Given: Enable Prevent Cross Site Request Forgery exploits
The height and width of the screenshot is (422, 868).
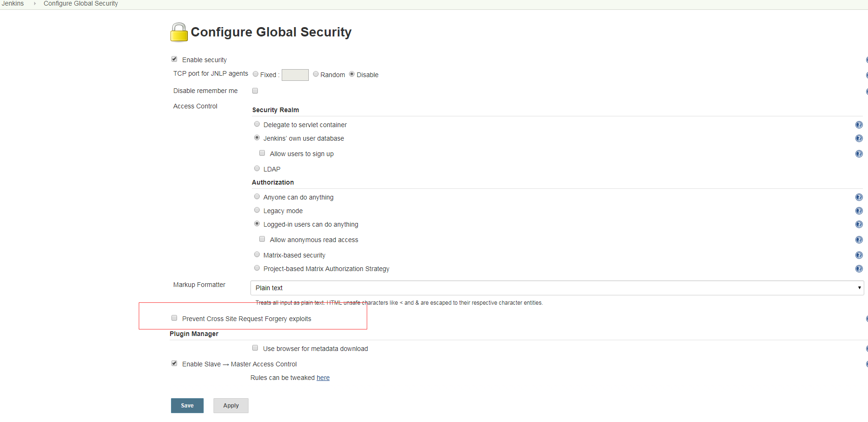Looking at the screenshot, I should pos(174,317).
